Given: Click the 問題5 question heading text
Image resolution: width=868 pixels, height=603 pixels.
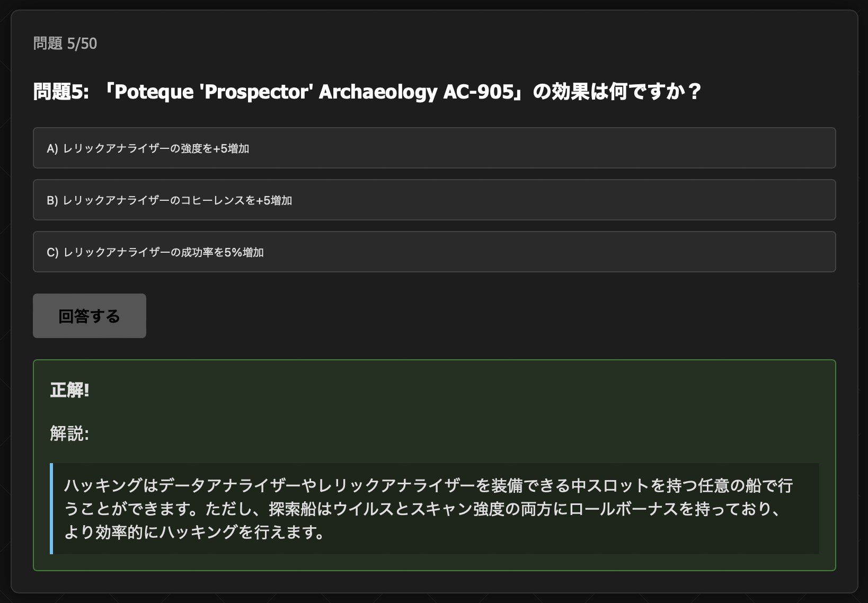Looking at the screenshot, I should coord(367,92).
